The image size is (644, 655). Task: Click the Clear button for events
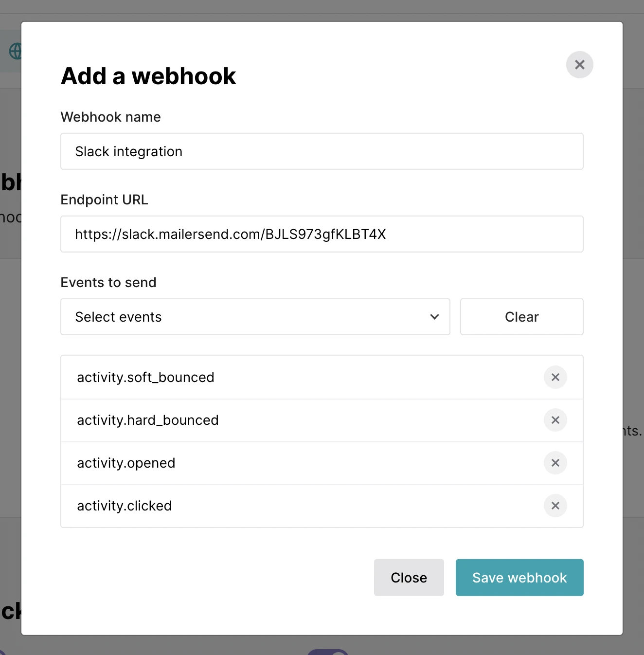(x=521, y=317)
